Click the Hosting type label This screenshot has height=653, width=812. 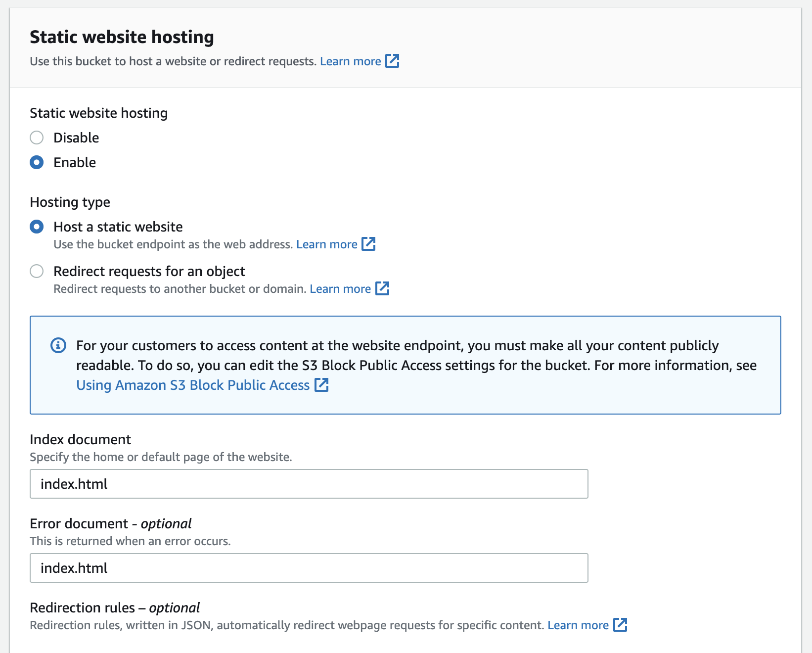(70, 202)
